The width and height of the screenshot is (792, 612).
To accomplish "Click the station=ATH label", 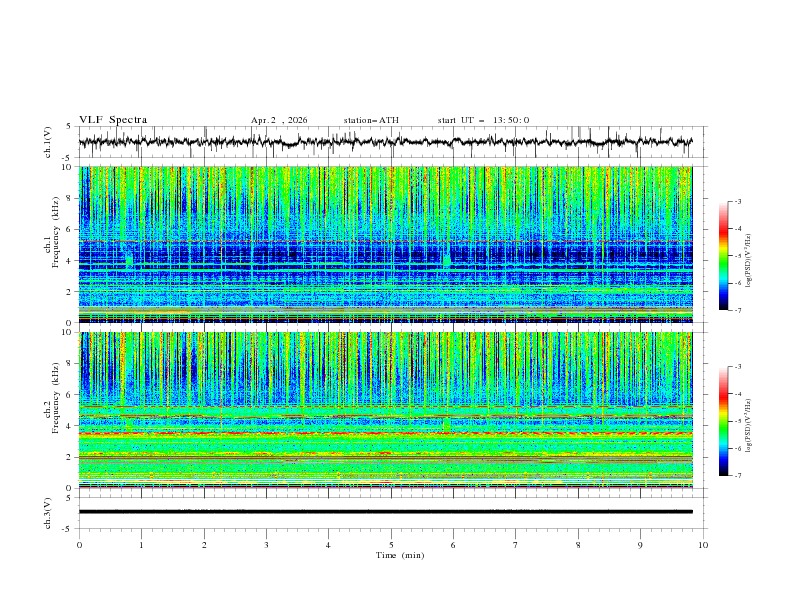I will (x=371, y=120).
